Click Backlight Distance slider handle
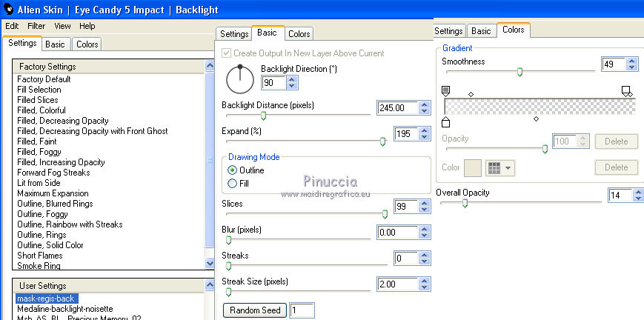 click(x=263, y=116)
